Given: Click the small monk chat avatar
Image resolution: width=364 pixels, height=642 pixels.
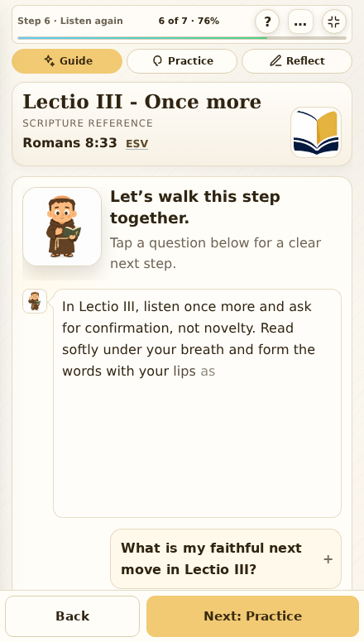Looking at the screenshot, I should 35,301.
